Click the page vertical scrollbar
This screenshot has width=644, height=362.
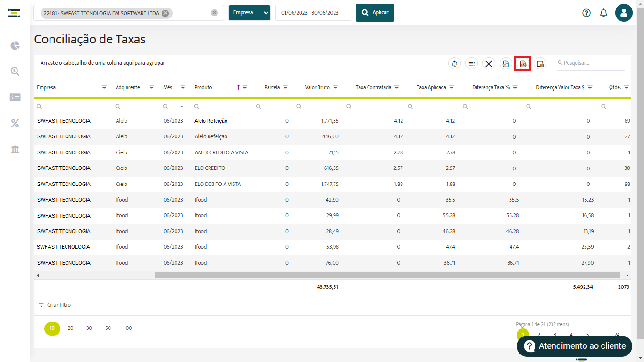(640, 172)
